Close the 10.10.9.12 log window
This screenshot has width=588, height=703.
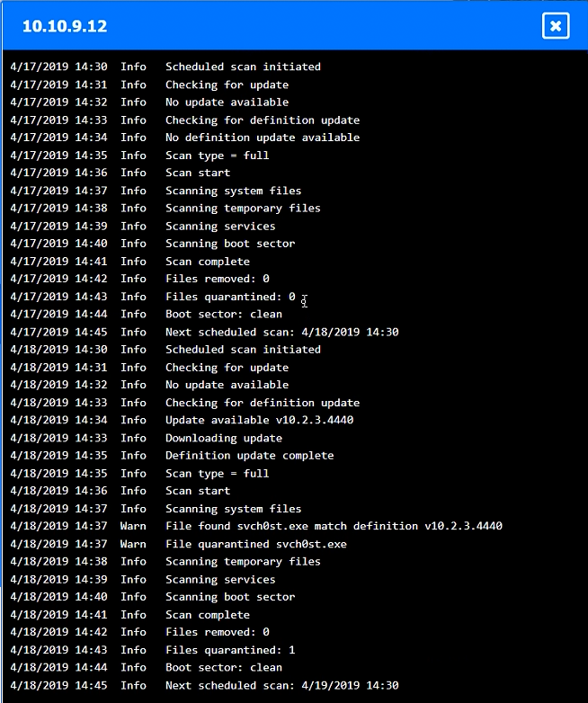point(556,26)
